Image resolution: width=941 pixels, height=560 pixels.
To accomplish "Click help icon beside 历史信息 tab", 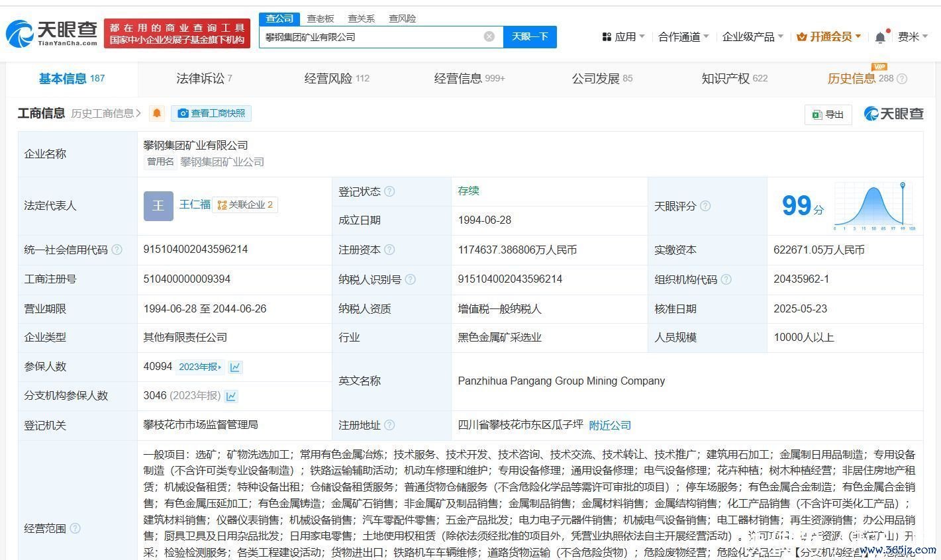I will tap(902, 79).
